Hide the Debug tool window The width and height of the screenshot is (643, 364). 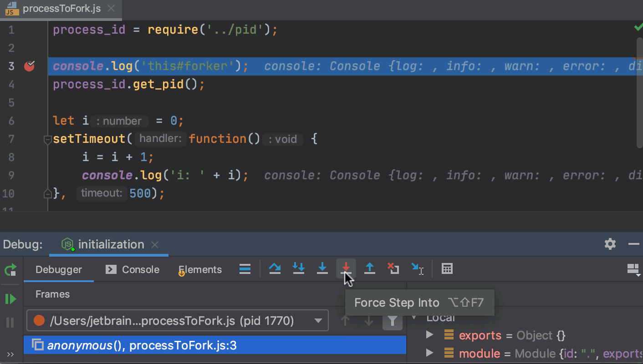(x=634, y=244)
